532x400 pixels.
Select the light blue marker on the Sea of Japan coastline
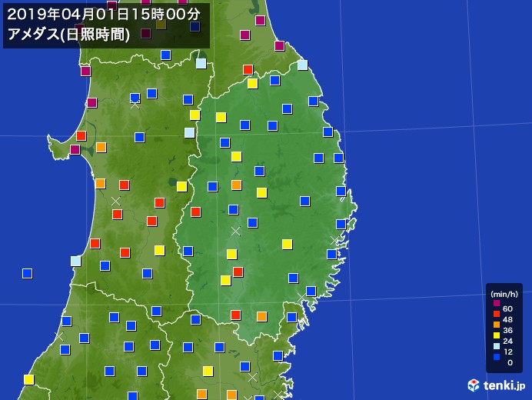pyautogui.click(x=75, y=261)
